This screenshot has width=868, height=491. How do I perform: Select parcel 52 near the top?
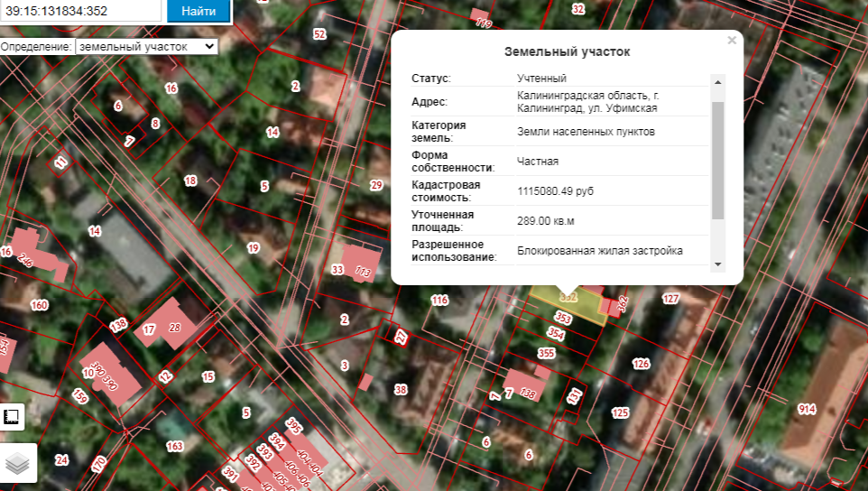319,34
